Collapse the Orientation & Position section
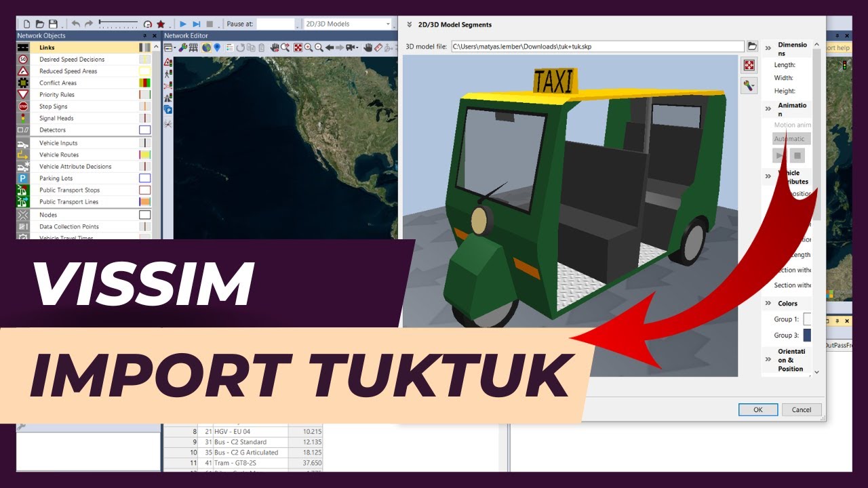This screenshot has width=868, height=488. tap(768, 359)
